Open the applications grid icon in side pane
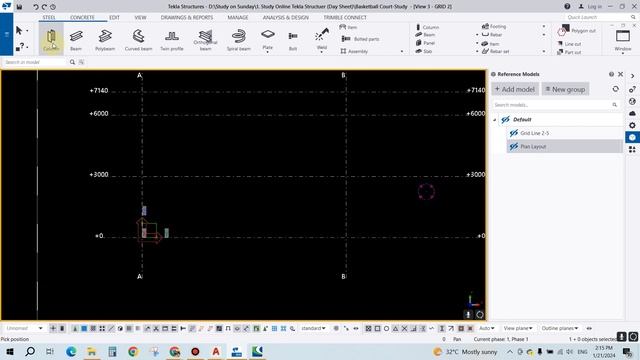The width and height of the screenshot is (640, 360). click(632, 149)
